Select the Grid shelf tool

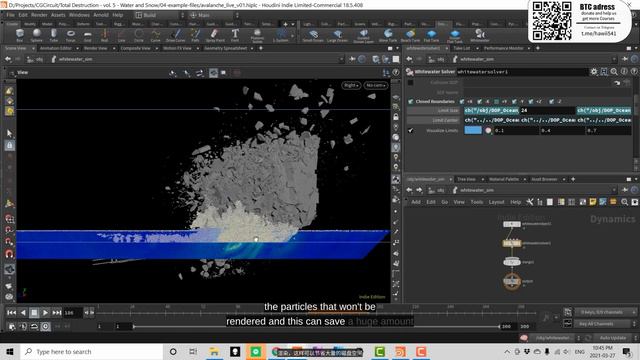pyautogui.click(x=87, y=35)
